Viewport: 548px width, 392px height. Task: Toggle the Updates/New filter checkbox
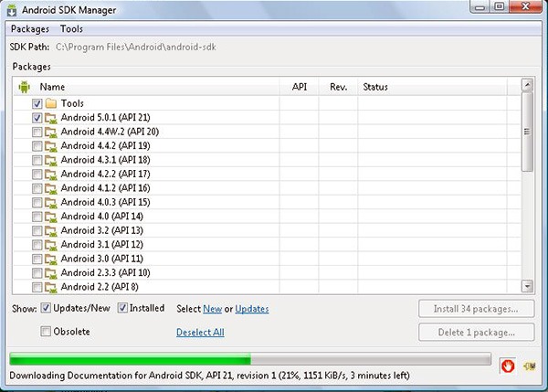click(46, 309)
